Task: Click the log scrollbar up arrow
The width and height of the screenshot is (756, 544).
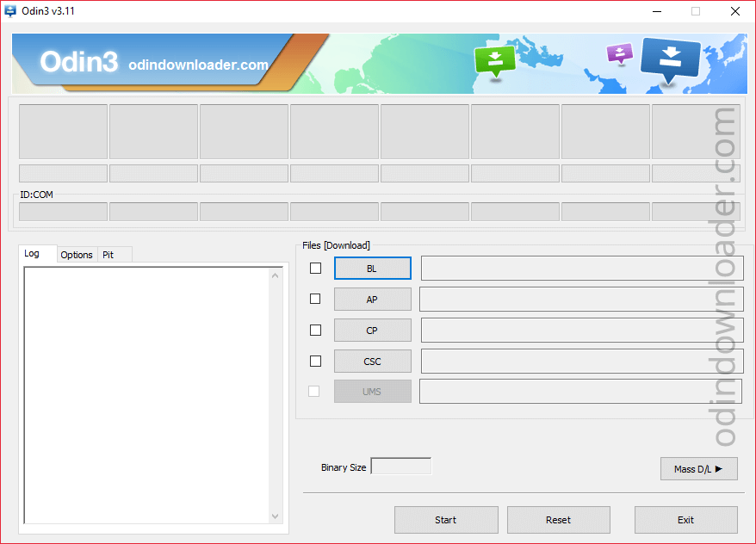Action: 275,275
